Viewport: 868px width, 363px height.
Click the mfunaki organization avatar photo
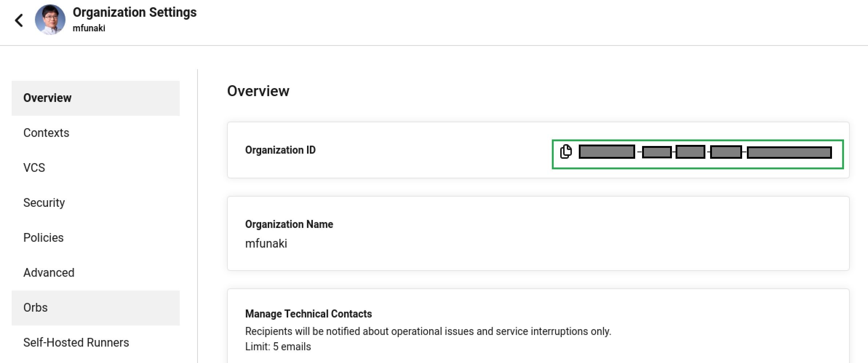pyautogui.click(x=50, y=20)
